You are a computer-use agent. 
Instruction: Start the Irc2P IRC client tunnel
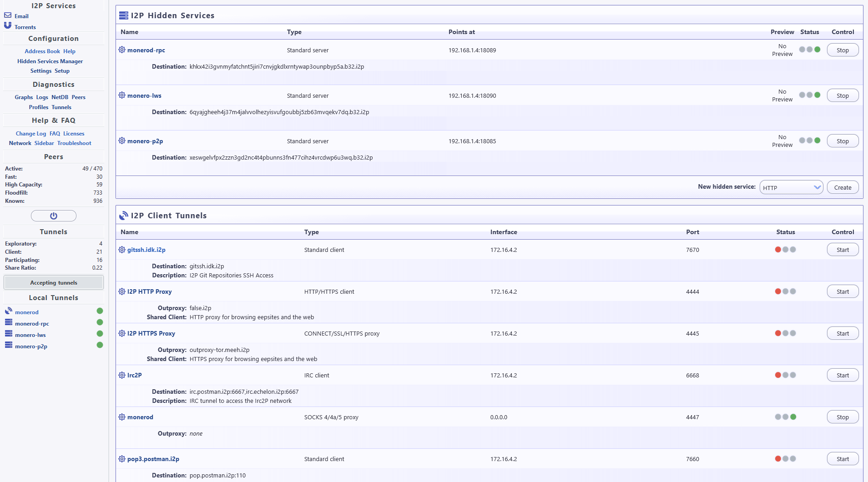842,375
